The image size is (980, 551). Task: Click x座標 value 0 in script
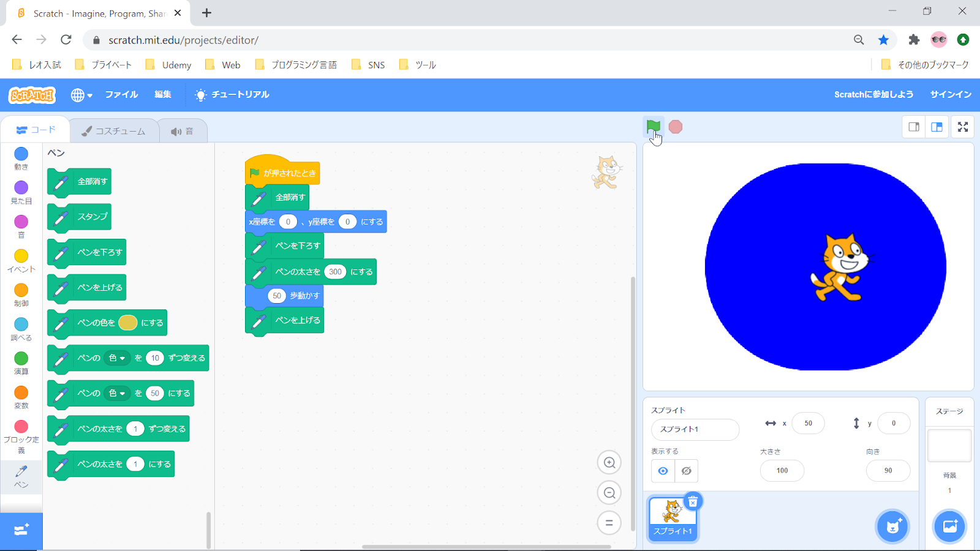click(288, 222)
